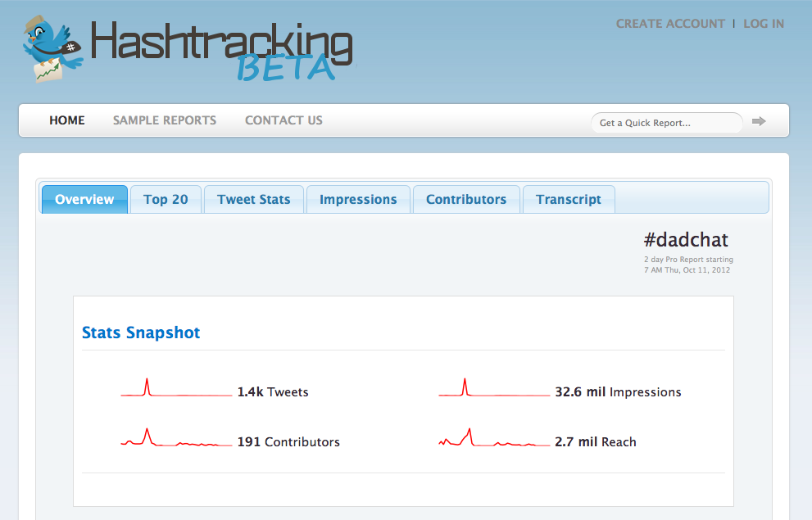Click the #dadchat hashtag title

coord(686,240)
